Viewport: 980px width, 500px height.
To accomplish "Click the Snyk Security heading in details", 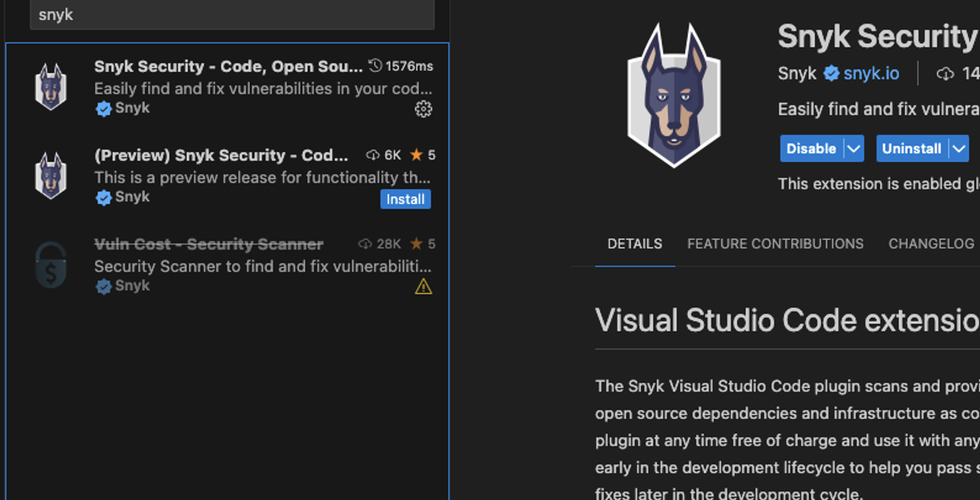I will 878,36.
